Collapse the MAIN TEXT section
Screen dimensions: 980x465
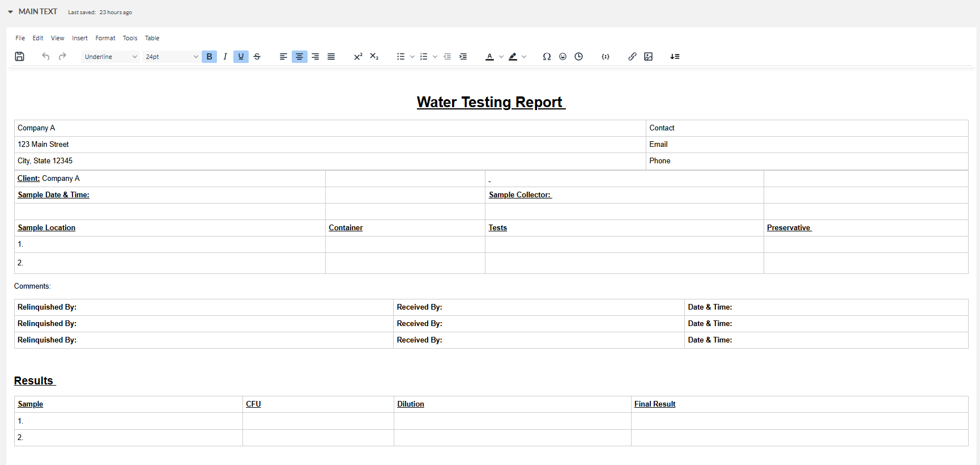coord(10,11)
